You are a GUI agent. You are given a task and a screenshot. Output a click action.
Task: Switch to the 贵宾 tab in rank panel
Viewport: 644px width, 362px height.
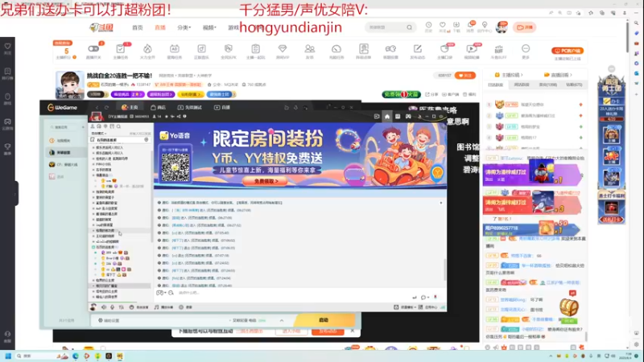point(547,85)
